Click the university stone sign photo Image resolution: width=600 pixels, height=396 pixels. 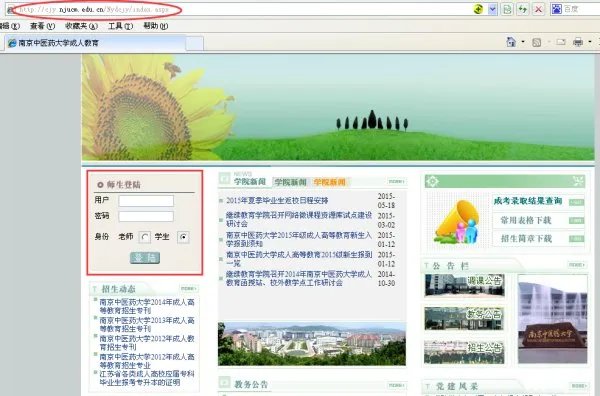click(553, 319)
